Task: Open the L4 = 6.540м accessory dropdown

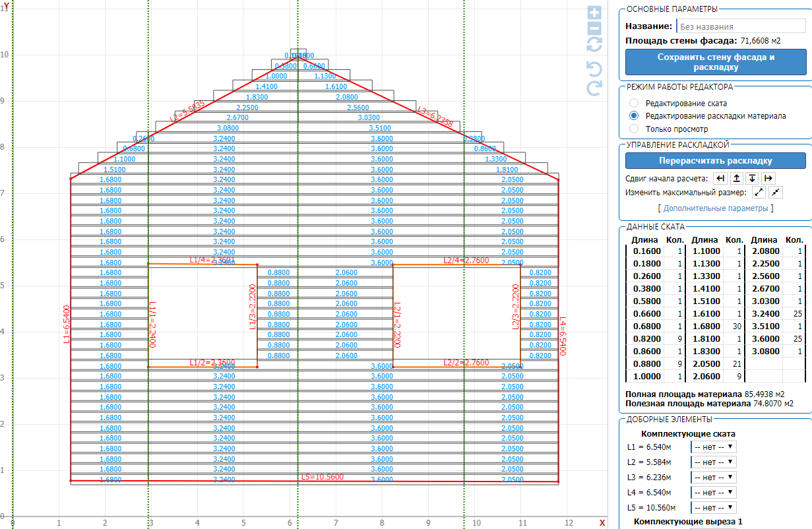Action: pyautogui.click(x=714, y=492)
